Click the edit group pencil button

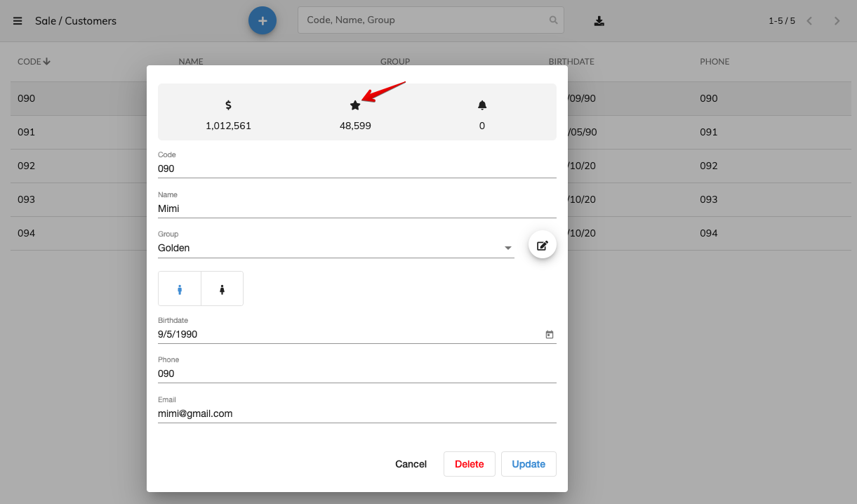543,246
